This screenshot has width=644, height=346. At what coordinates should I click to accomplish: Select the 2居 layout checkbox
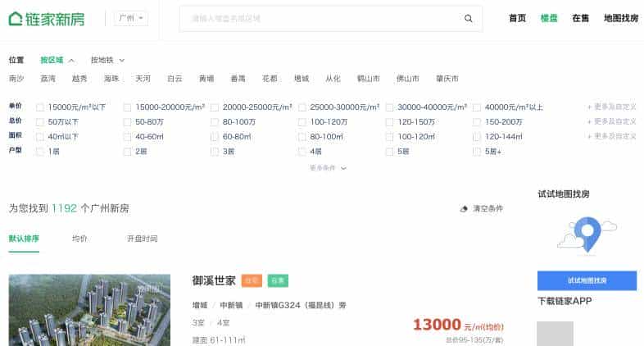pyautogui.click(x=127, y=152)
